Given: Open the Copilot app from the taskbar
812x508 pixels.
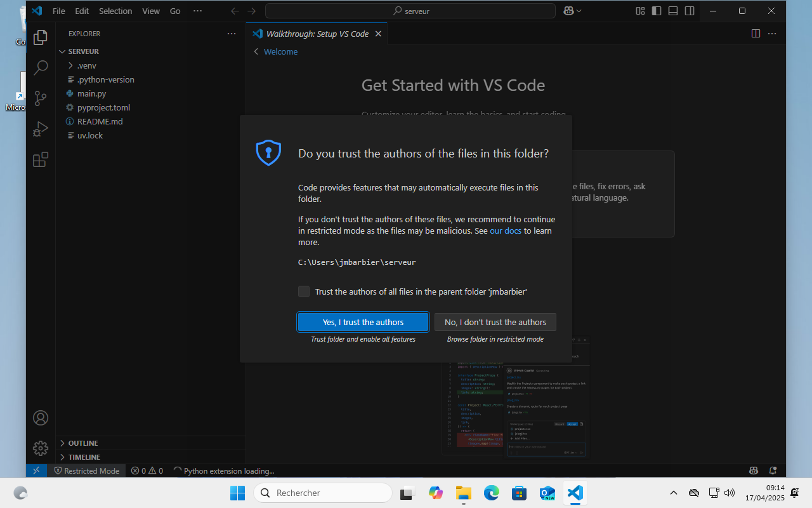Looking at the screenshot, I should coord(436,493).
